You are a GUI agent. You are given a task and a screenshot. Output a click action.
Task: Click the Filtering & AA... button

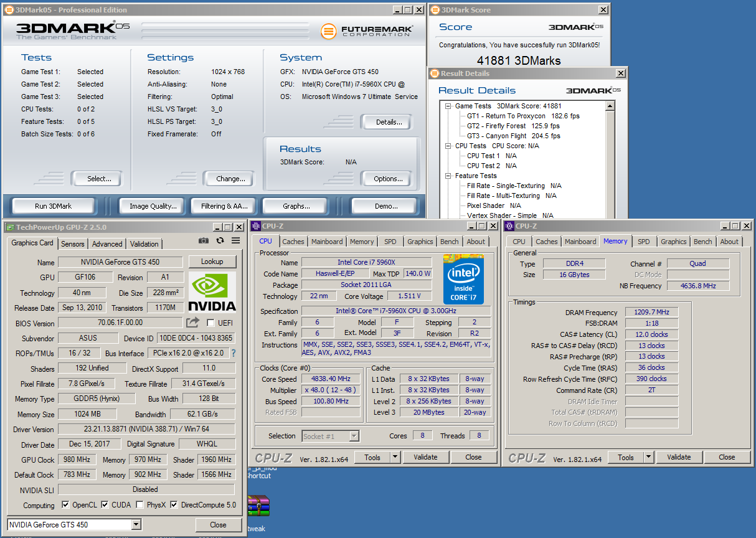click(x=224, y=206)
